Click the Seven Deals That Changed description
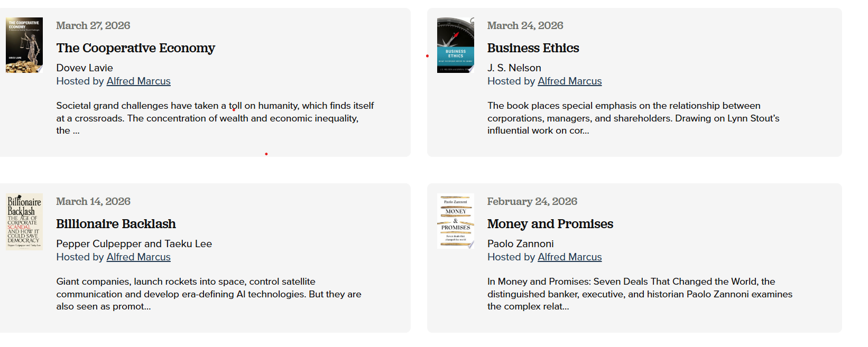The width and height of the screenshot is (868, 347). click(640, 294)
